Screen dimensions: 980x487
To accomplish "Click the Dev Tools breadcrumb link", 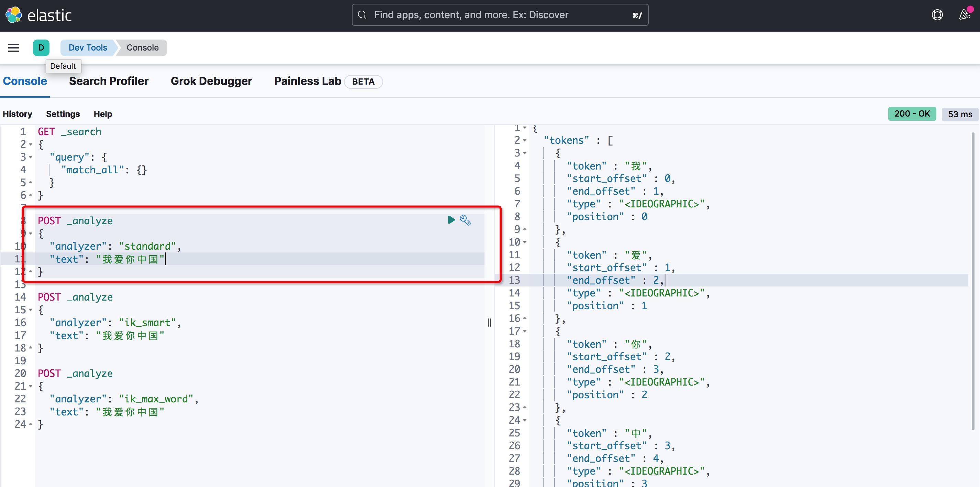I will tap(88, 47).
